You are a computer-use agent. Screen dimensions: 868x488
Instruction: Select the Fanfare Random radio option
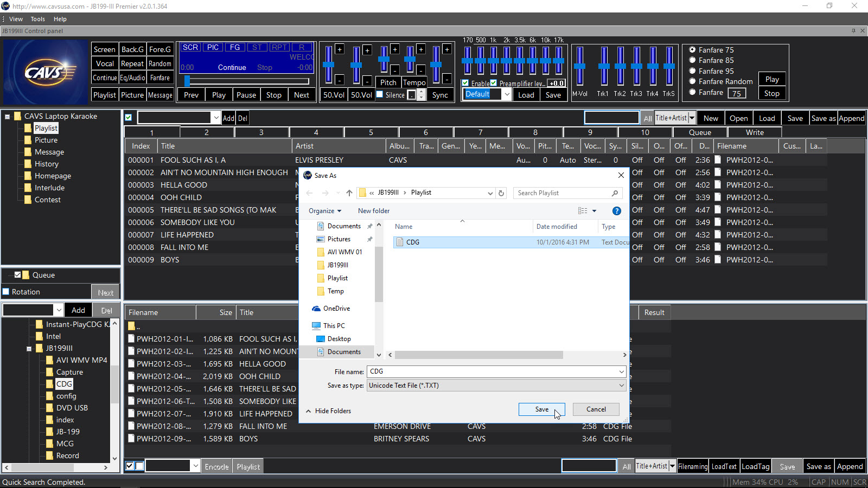[692, 81]
